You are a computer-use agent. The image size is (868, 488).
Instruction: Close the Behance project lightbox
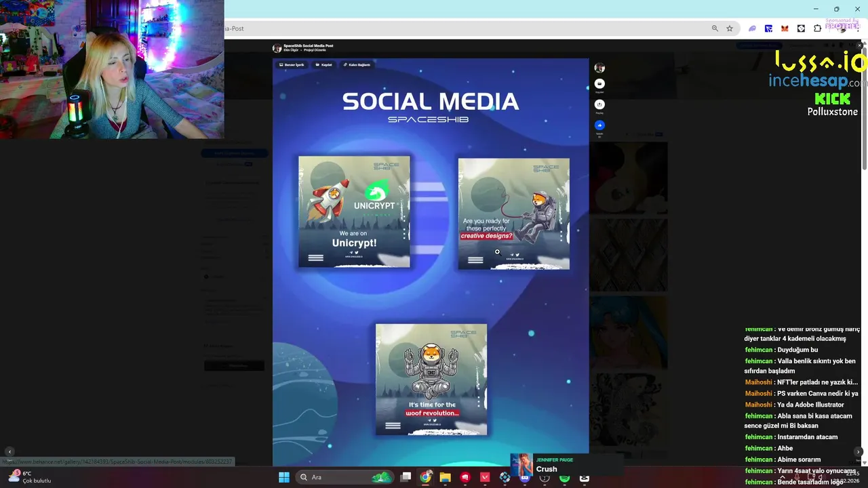click(860, 45)
